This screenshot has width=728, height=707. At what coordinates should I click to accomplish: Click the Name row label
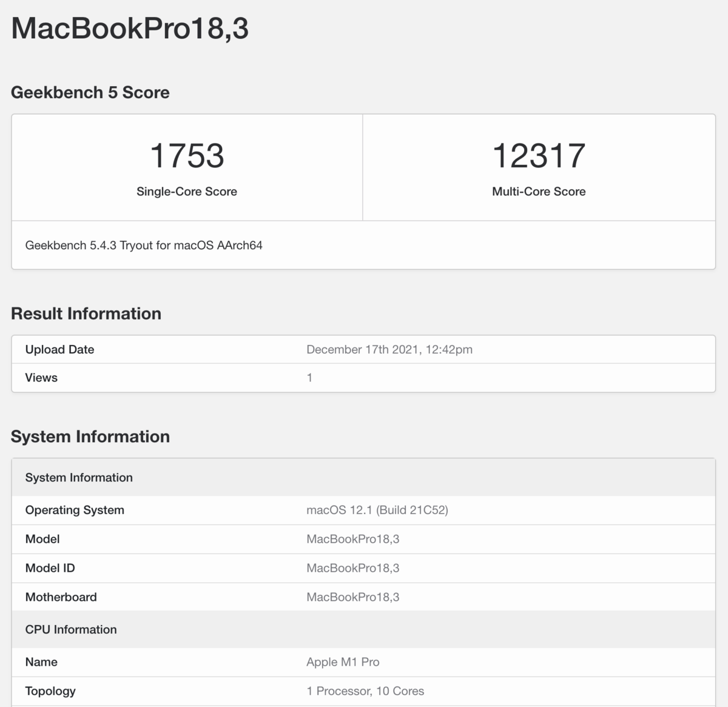[x=41, y=662]
